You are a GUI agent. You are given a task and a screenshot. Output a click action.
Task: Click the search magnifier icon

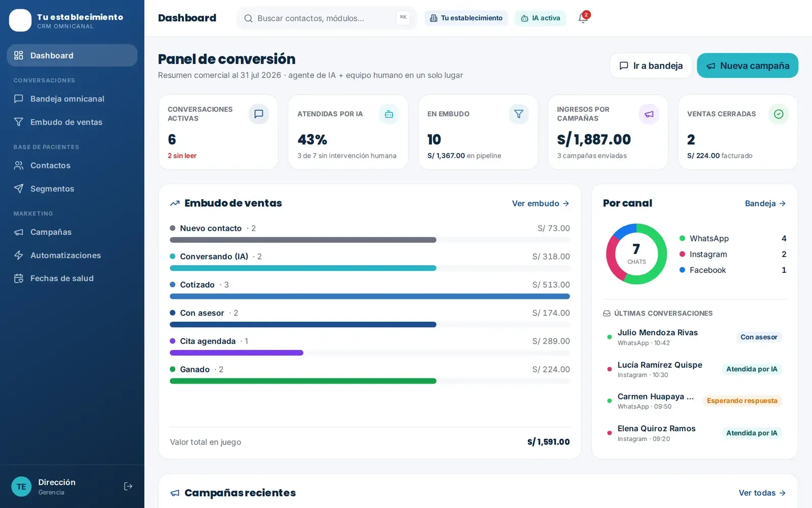coord(248,18)
